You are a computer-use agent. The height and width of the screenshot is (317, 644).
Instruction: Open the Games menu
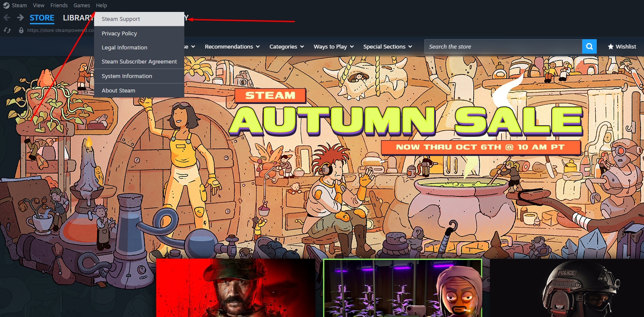[82, 5]
